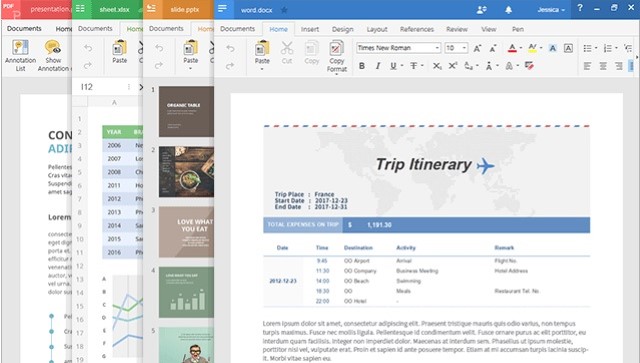Apply yellow highlight color

click(532, 48)
